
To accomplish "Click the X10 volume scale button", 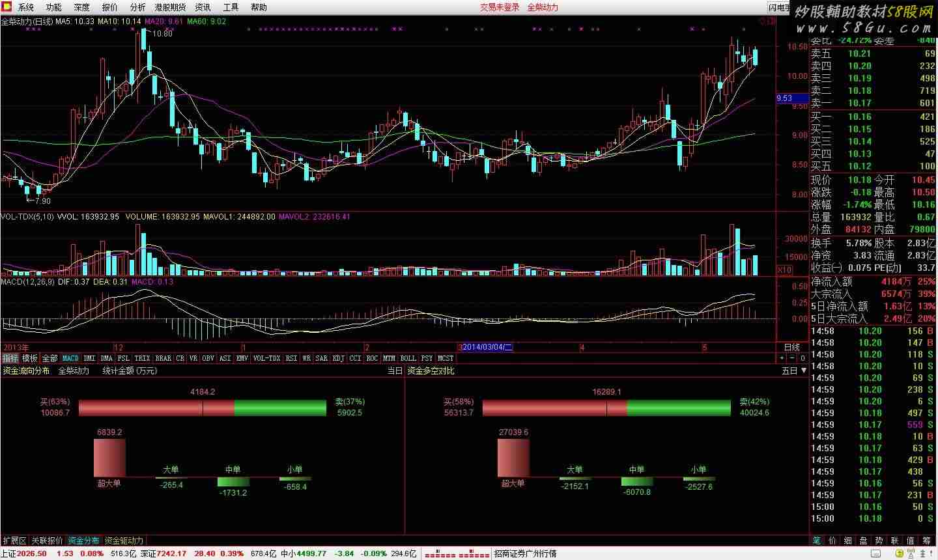I will pyautogui.click(x=786, y=270).
